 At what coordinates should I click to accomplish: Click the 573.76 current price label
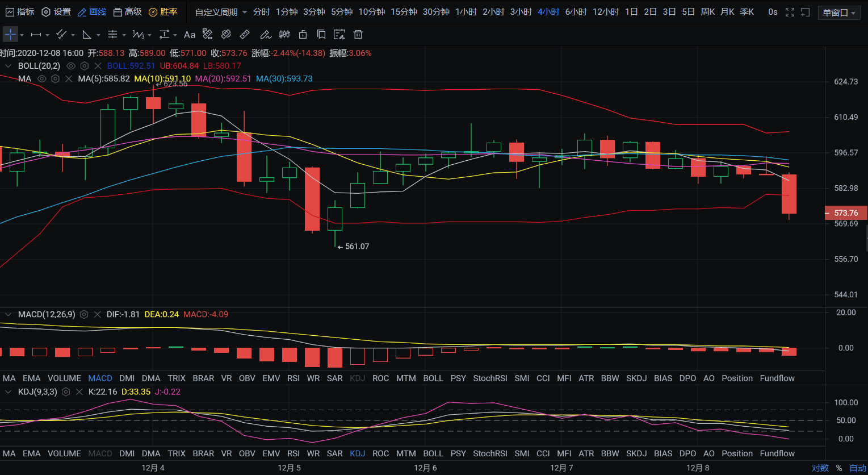click(x=845, y=213)
